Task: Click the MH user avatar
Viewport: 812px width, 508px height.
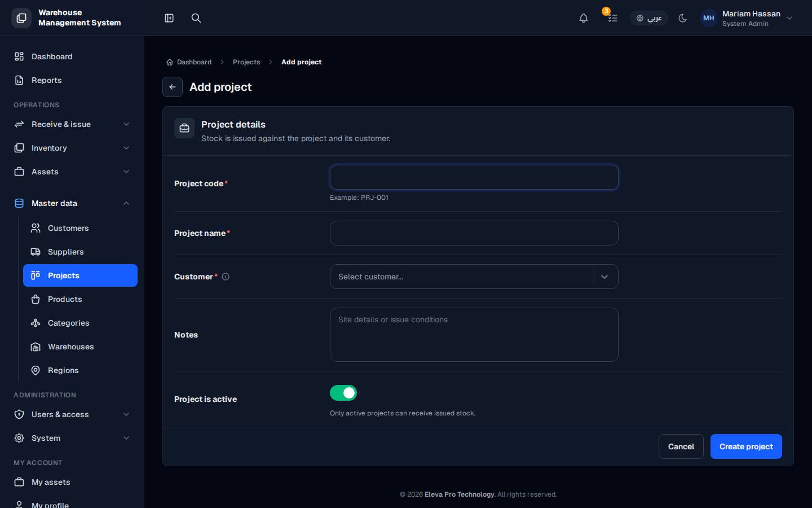Action: (x=709, y=18)
